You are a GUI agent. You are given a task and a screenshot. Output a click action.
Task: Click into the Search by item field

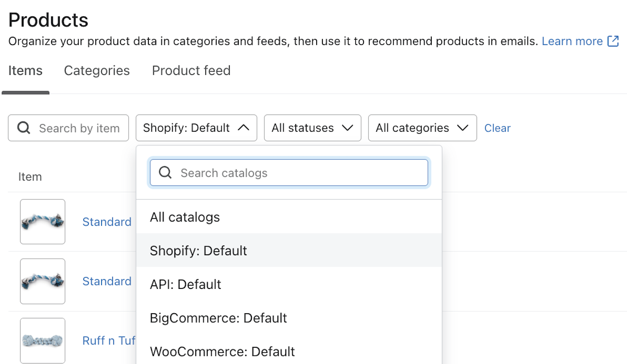click(79, 128)
